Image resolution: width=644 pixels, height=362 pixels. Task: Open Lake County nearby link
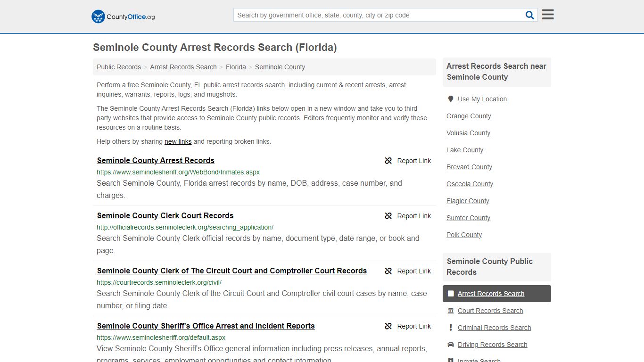coord(465,150)
